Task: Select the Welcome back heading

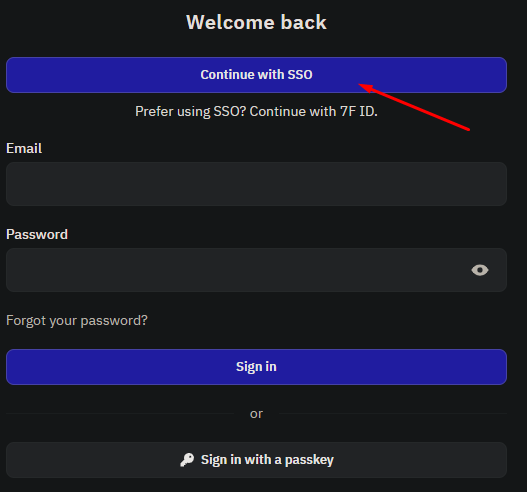Action: tap(256, 22)
